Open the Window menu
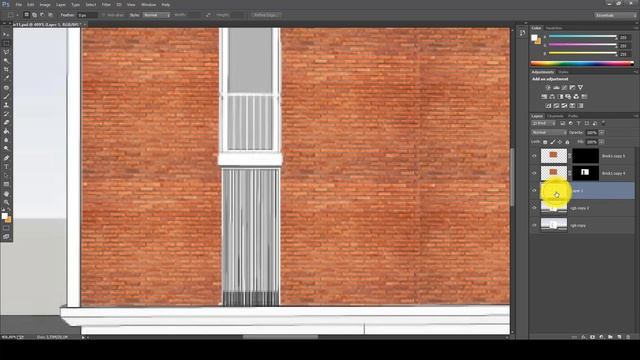The image size is (640, 360). pyautogui.click(x=148, y=4)
